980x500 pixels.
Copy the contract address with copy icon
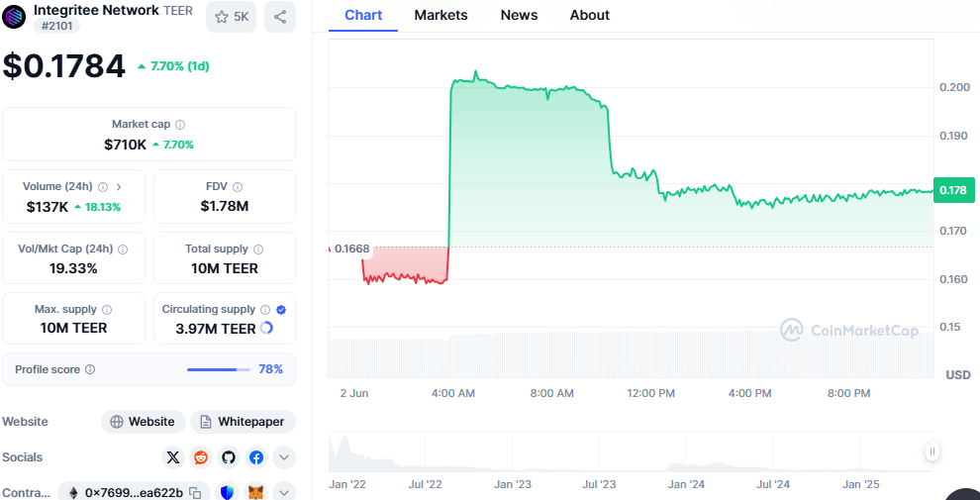click(x=196, y=492)
